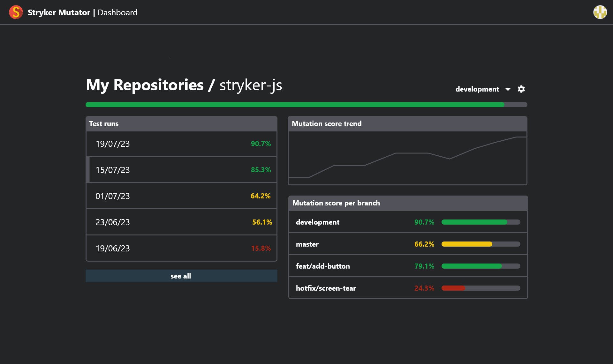Click the Dashboard menu label
The image size is (613, 364).
point(117,13)
